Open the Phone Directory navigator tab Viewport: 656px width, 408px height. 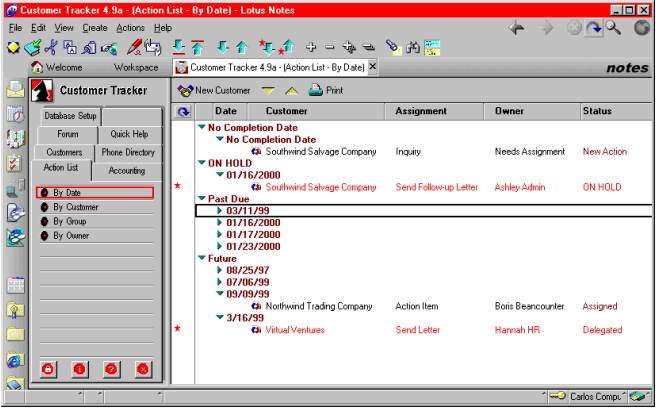[x=128, y=152]
